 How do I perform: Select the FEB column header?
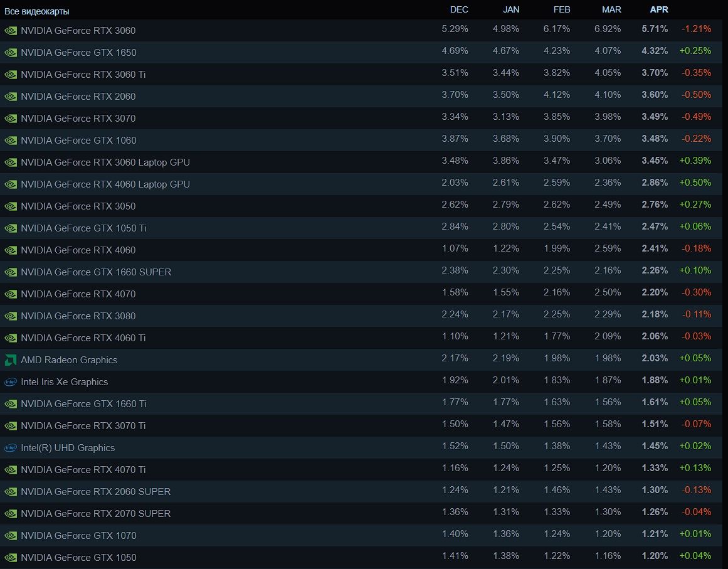pyautogui.click(x=561, y=9)
